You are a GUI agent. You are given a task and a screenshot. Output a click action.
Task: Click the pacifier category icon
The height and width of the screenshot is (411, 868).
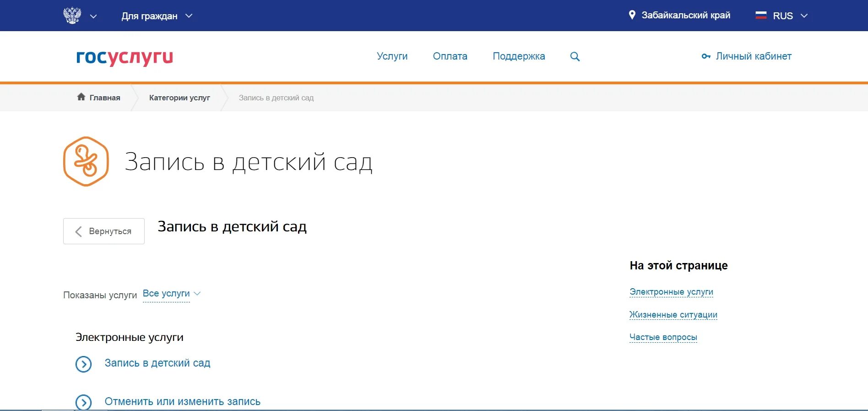point(86,161)
